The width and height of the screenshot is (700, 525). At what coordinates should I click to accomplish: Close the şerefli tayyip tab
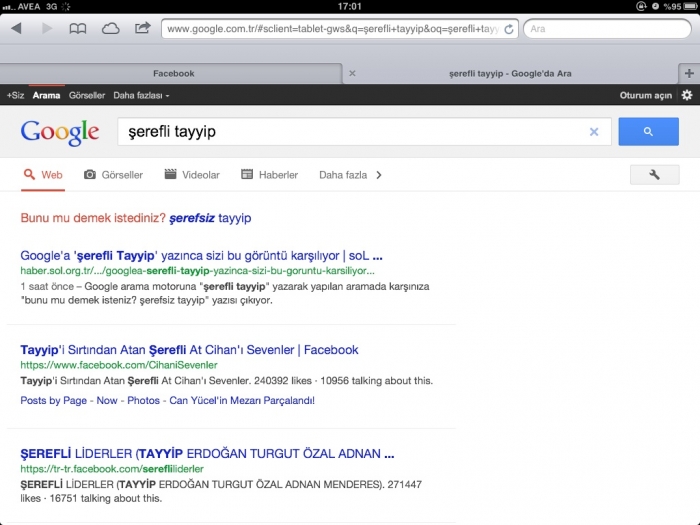pos(352,73)
